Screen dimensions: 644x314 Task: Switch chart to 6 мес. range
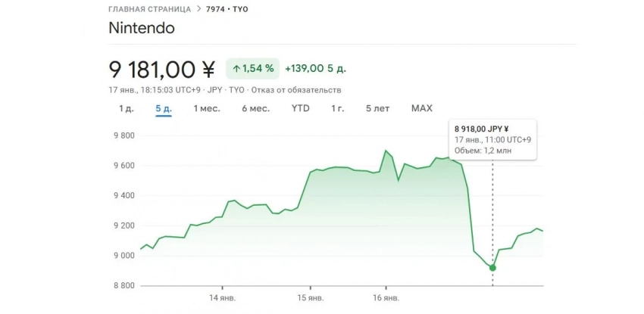pyautogui.click(x=255, y=108)
